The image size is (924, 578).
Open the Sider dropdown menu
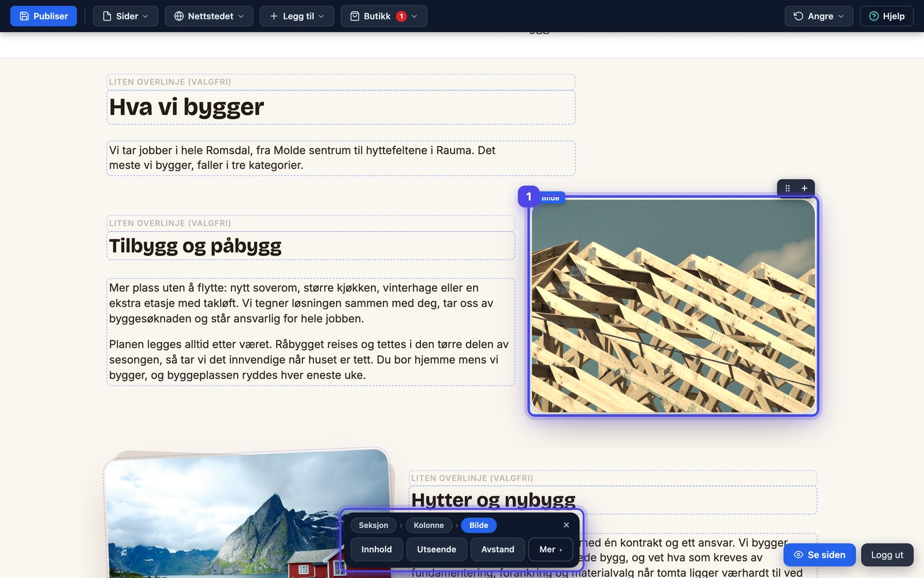125,16
